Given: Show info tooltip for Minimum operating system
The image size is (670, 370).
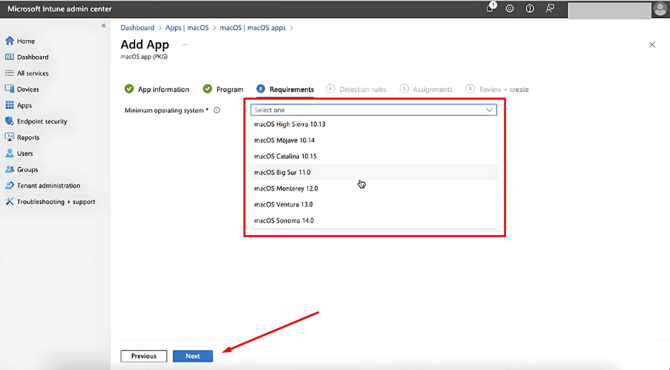Looking at the screenshot, I should (x=217, y=110).
